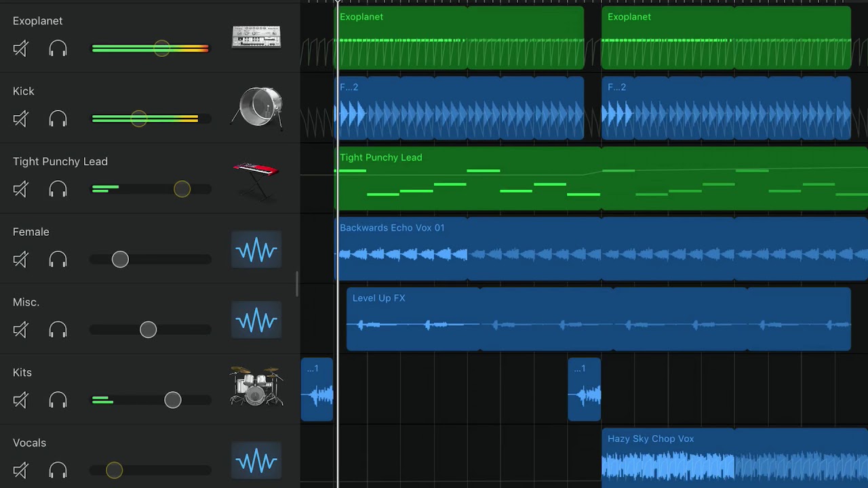The image size is (868, 488).
Task: Open the Misc. audio waveform icon
Action: pos(256,320)
